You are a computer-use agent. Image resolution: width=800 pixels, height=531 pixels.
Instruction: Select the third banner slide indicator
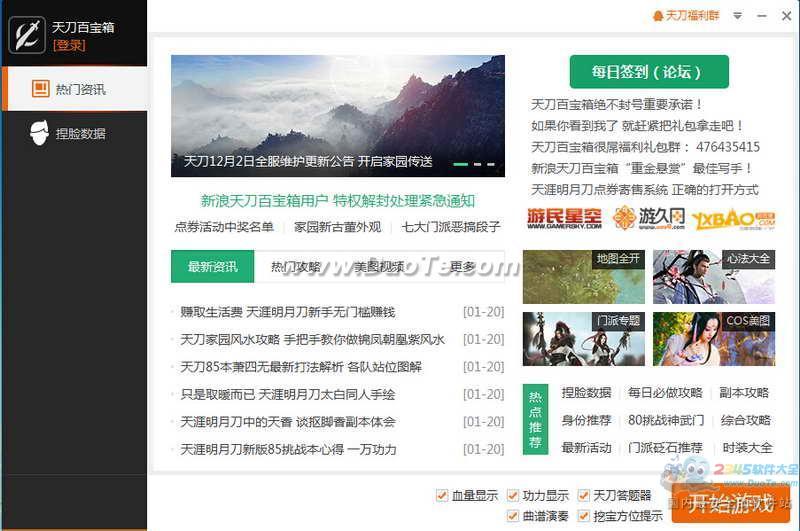[491, 164]
